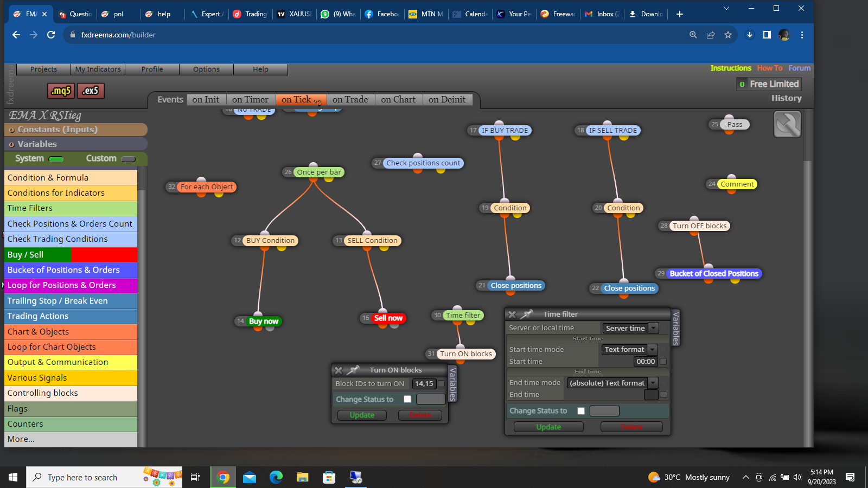Open the My Indicators menu
The height and width of the screenshot is (488, 868).
pyautogui.click(x=98, y=69)
